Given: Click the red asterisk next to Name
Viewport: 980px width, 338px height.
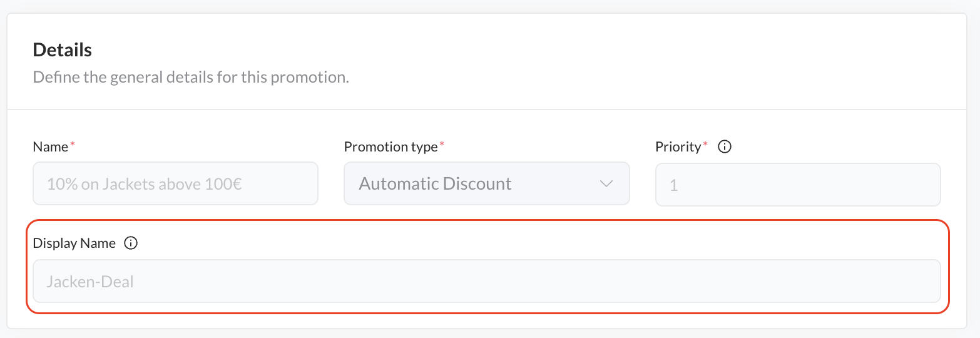Looking at the screenshot, I should point(72,145).
